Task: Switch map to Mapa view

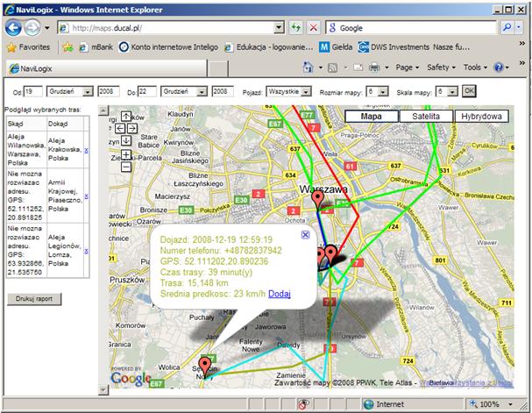Action: (372, 117)
